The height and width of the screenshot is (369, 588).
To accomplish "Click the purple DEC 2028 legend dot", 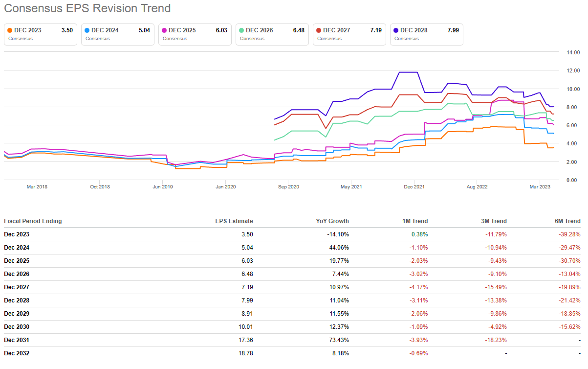I will 396,30.
